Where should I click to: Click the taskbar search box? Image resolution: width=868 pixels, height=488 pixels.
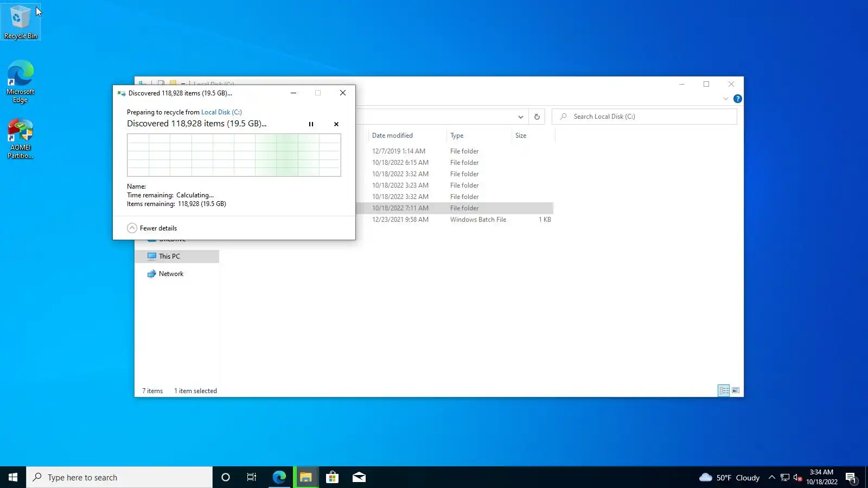(119, 477)
